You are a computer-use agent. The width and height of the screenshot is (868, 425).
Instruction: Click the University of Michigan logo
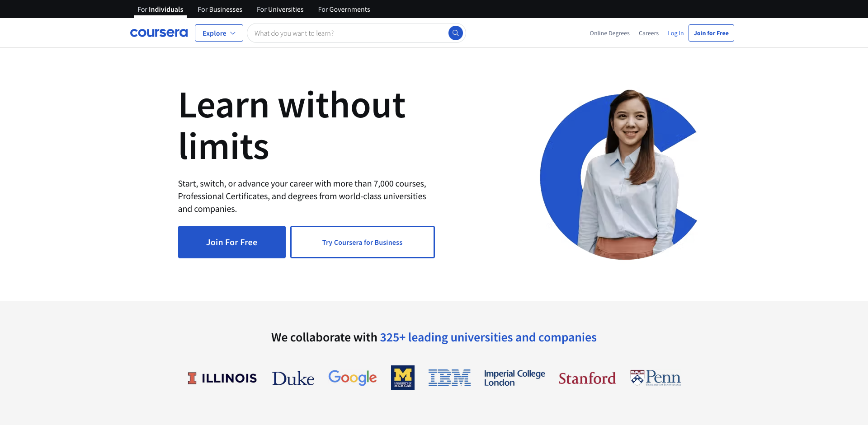[x=403, y=378]
